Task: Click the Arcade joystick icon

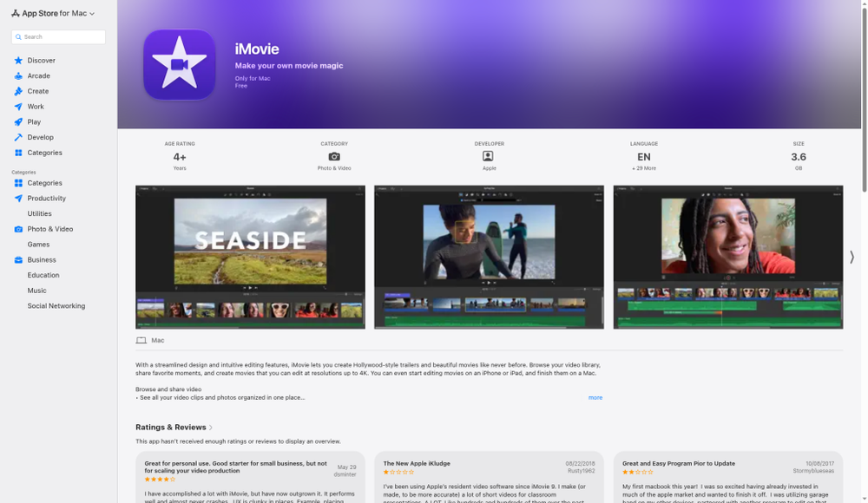Action: [x=18, y=75]
